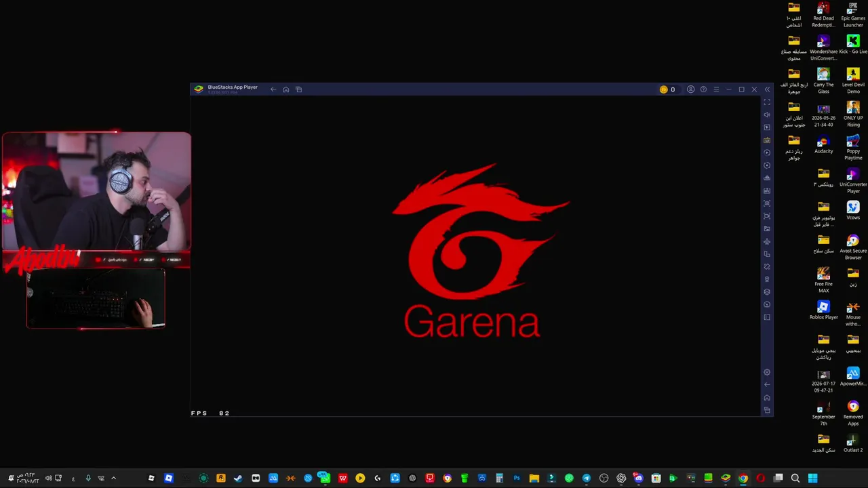This screenshot has width=868, height=488.
Task: Collapse the BlueStacks side toolbar
Action: pyautogui.click(x=767, y=89)
